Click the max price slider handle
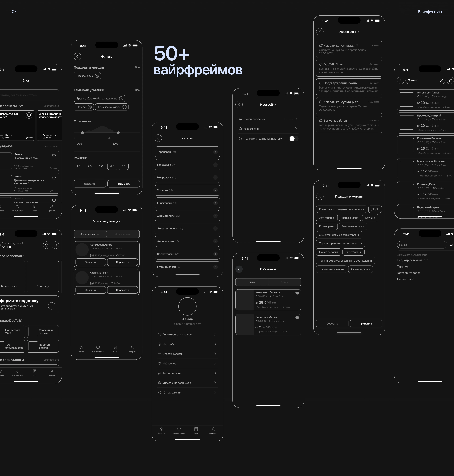 coord(118,133)
